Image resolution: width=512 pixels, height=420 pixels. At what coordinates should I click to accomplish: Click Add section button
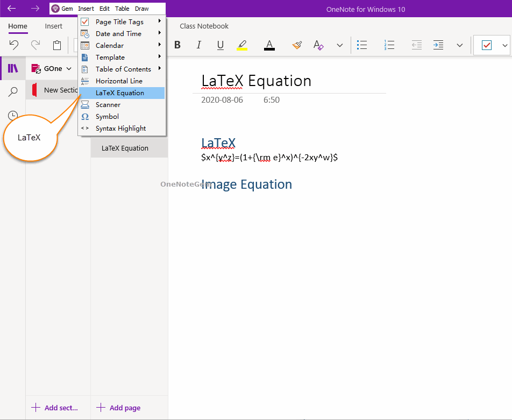(55, 408)
